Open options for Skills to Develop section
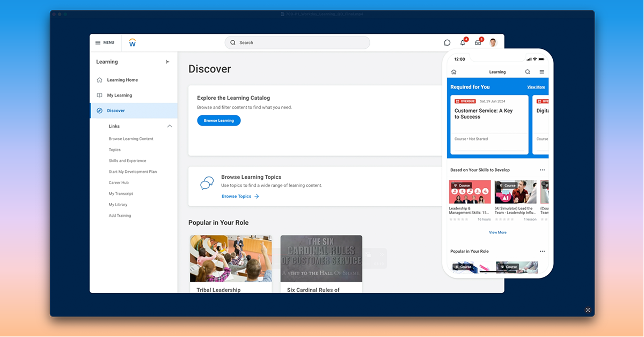This screenshot has width=644, height=337. (x=542, y=170)
